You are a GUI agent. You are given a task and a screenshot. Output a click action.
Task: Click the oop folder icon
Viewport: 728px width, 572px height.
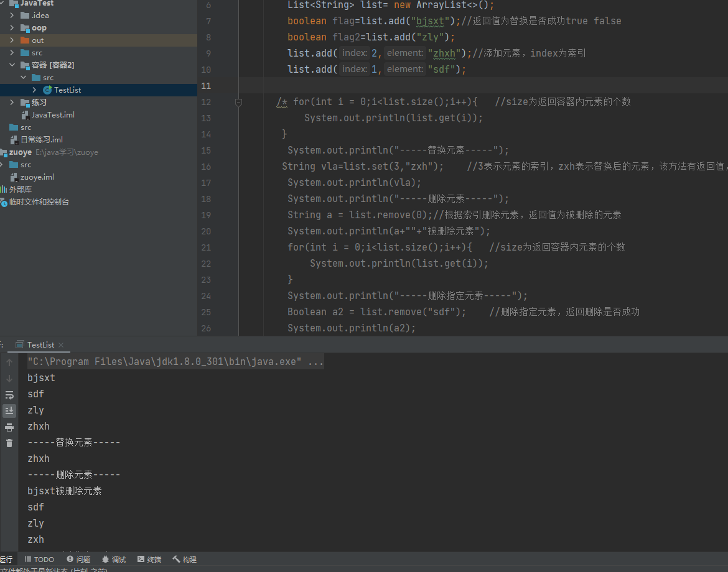25,28
